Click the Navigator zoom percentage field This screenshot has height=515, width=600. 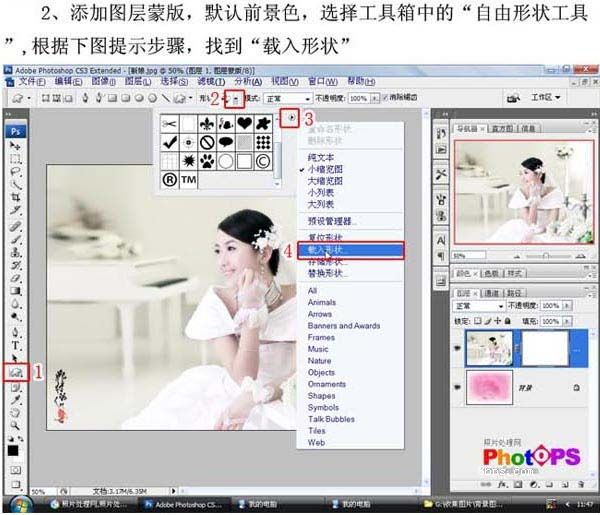click(x=469, y=255)
